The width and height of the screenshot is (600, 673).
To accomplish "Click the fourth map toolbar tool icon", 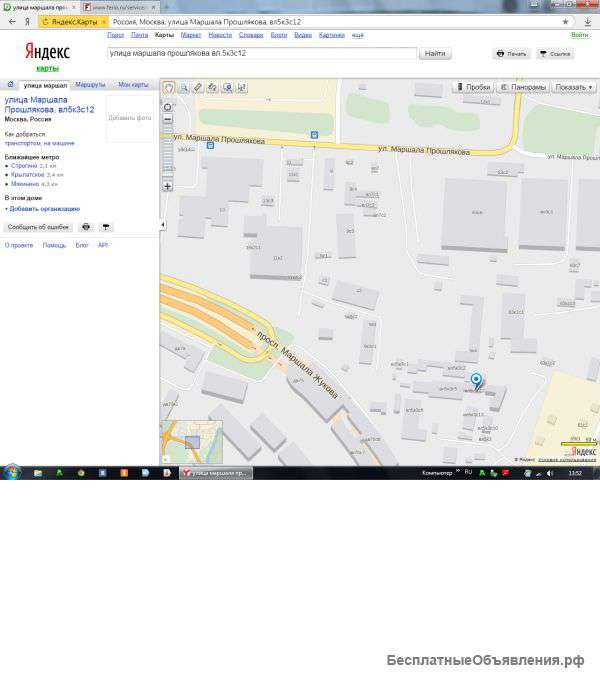I will [x=212, y=88].
